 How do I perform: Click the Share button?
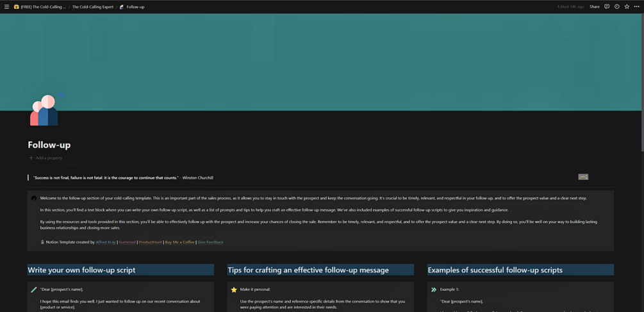pos(594,6)
